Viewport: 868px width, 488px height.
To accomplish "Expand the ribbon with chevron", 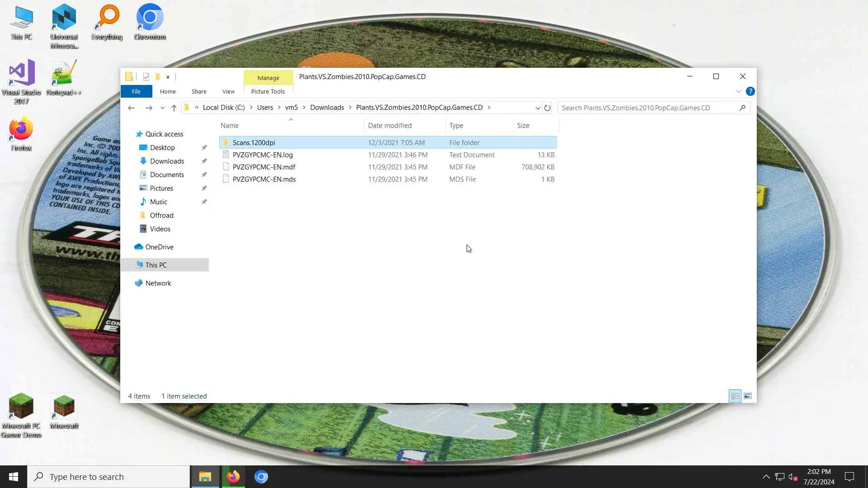I will pos(738,91).
